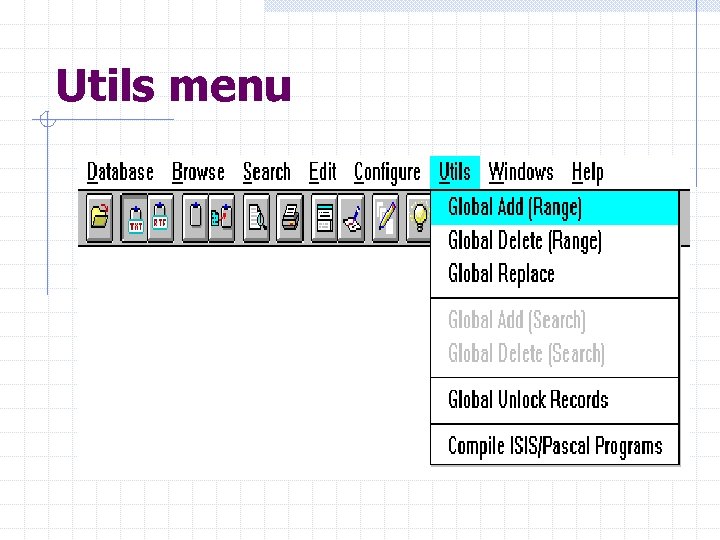Choose Global Add (Range) from Utils menu

[x=555, y=208]
